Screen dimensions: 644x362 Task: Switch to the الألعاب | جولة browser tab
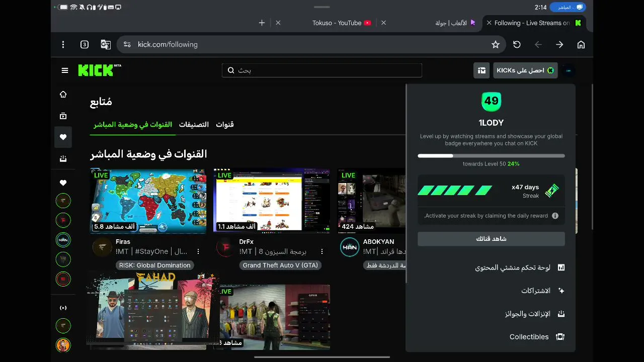455,23
